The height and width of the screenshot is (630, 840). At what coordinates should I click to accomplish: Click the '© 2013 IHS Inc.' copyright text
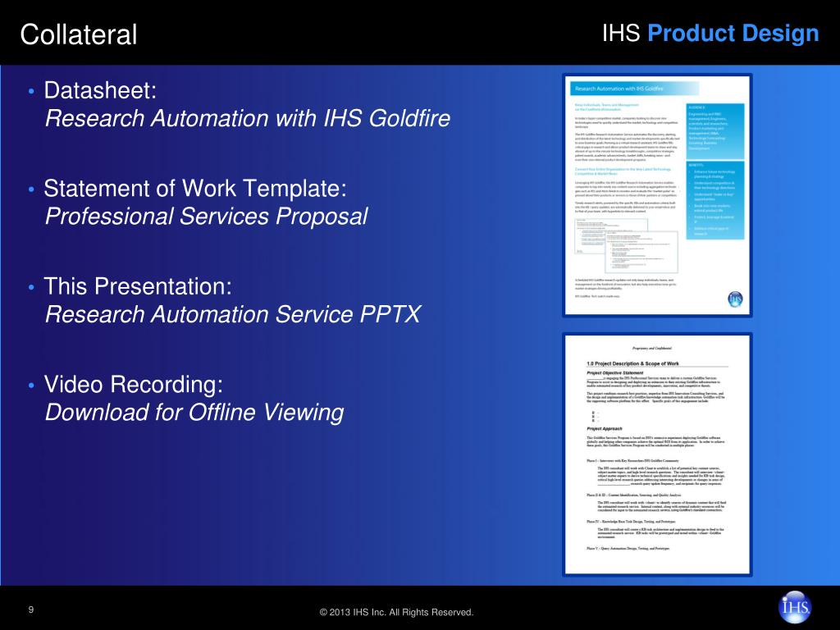(x=396, y=612)
